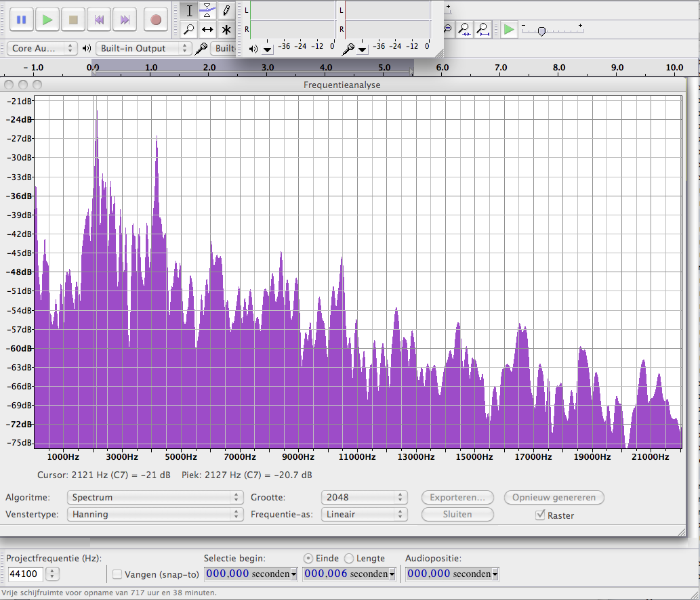This screenshot has height=600, width=700.
Task: Select the Time Shift arrow tool
Action: [207, 29]
